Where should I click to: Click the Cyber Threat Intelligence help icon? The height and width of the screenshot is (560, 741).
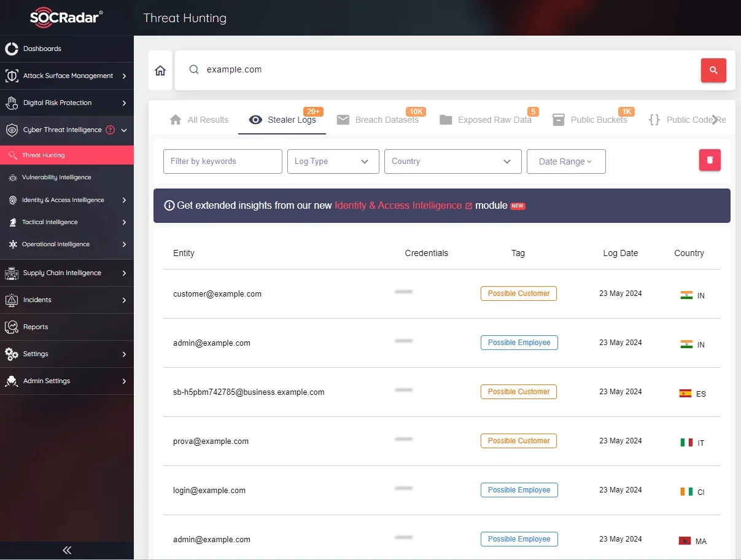111,130
